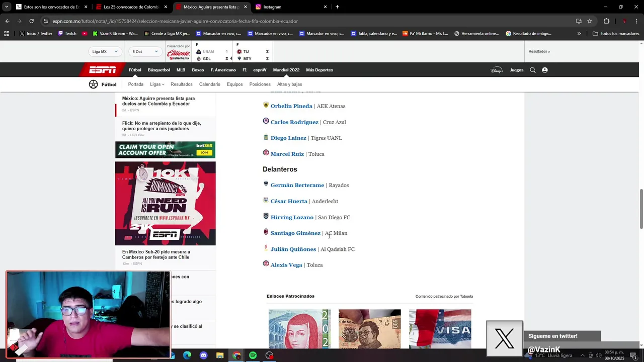Open the 500 peso banknote sponsored thumbnail
This screenshot has height=362, width=644.
click(370, 329)
